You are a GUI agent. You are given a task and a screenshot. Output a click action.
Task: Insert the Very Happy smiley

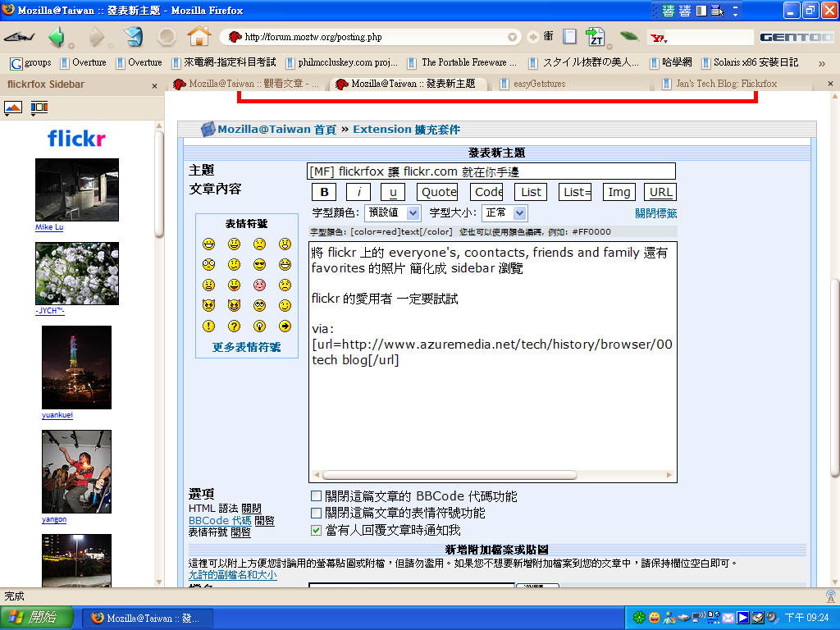pyautogui.click(x=209, y=244)
